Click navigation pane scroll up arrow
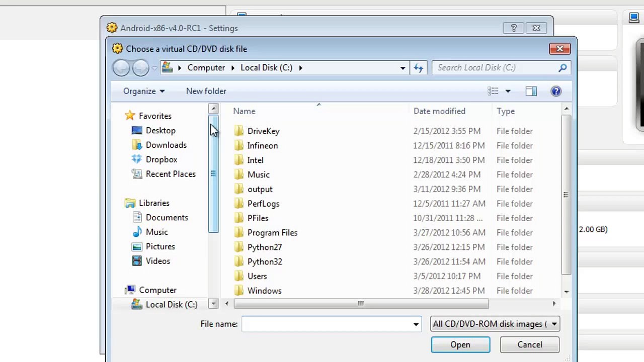 point(213,109)
